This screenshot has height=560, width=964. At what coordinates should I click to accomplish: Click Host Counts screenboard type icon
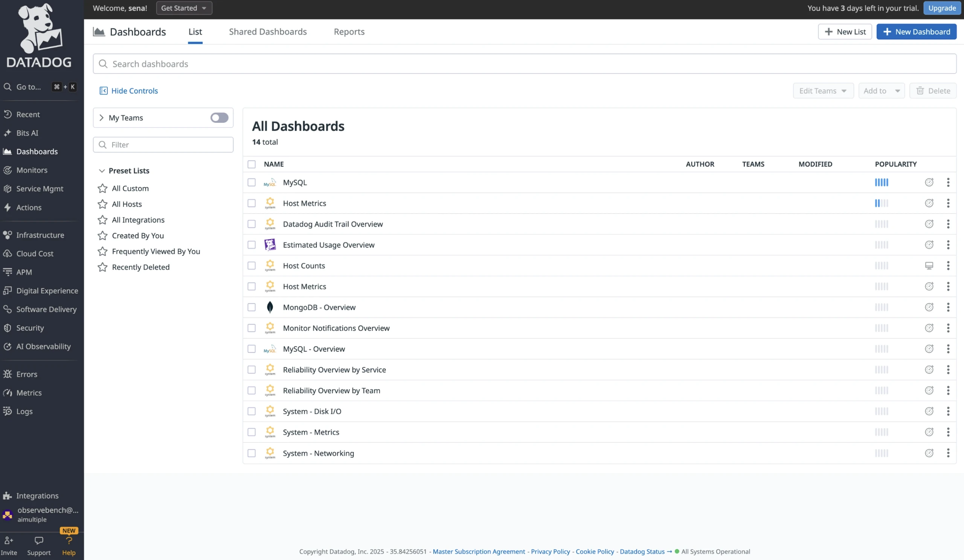click(929, 266)
